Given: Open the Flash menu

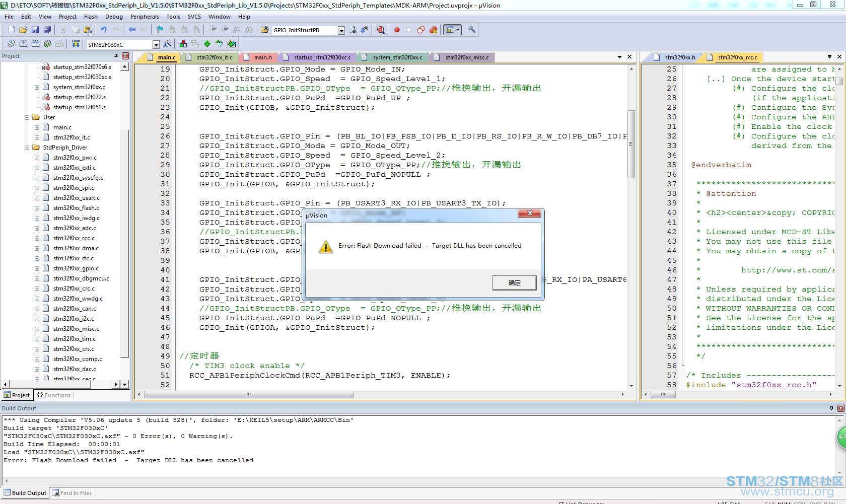Looking at the screenshot, I should 91,17.
